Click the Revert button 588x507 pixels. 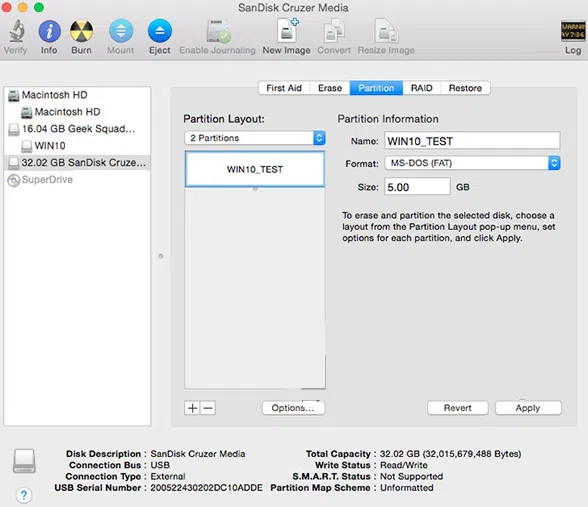coord(458,408)
